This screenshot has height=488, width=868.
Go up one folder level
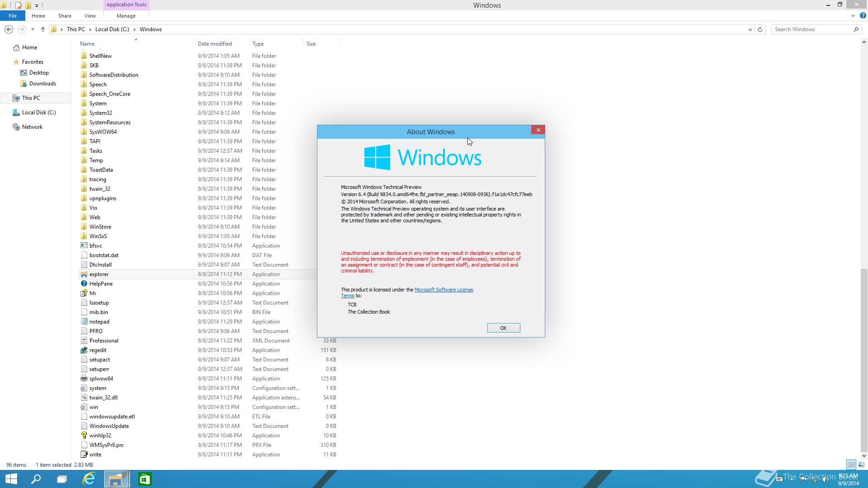pyautogui.click(x=43, y=29)
